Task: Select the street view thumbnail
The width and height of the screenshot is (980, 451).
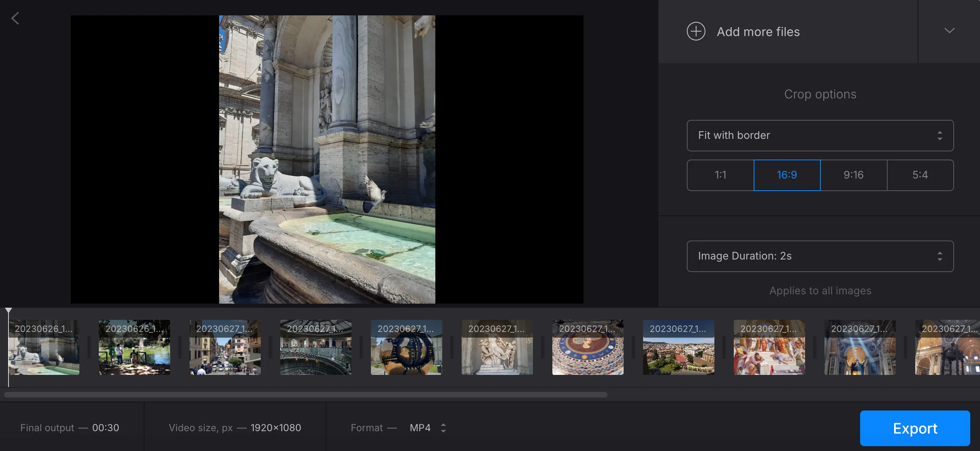Action: (225, 348)
